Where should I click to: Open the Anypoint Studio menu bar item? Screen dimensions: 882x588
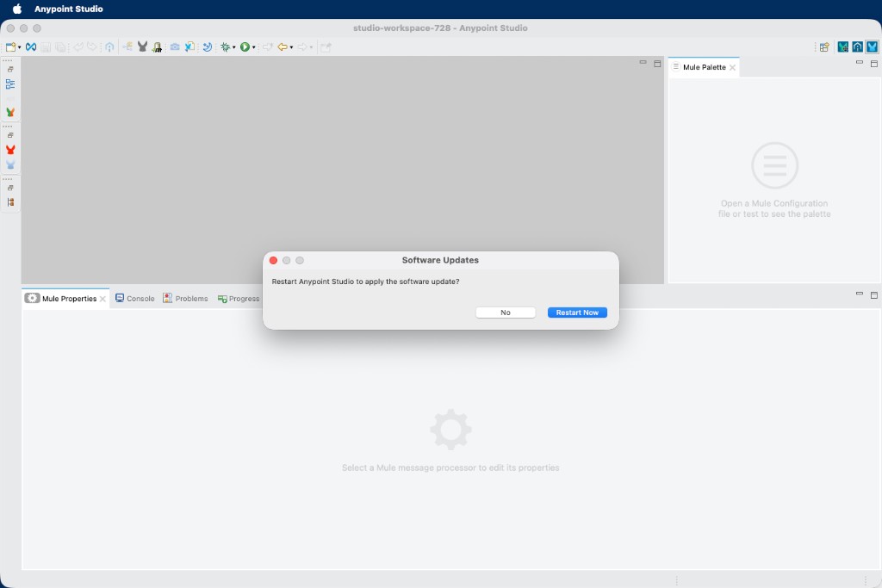(x=69, y=9)
